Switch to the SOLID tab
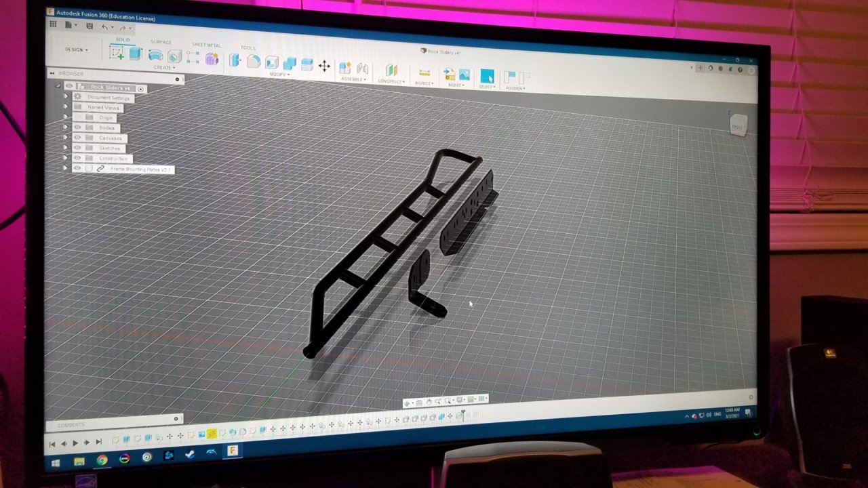This screenshot has height=488, width=868. pyautogui.click(x=123, y=39)
